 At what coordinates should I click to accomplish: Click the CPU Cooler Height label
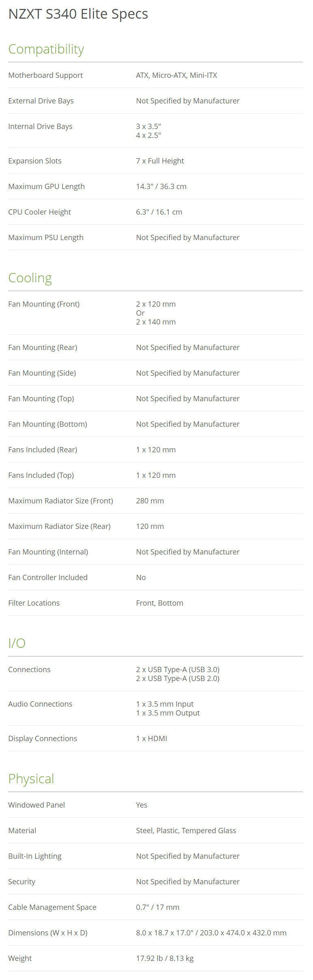(39, 212)
